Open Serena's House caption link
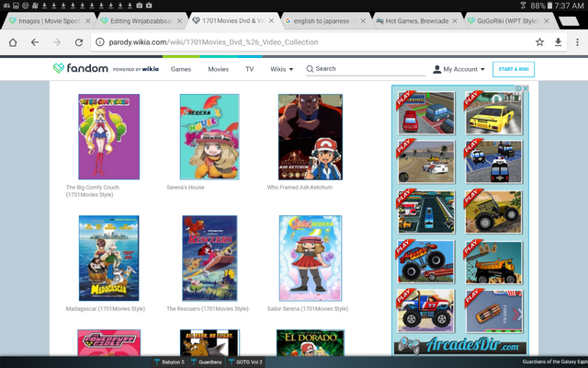The width and height of the screenshot is (588, 368). coord(186,188)
